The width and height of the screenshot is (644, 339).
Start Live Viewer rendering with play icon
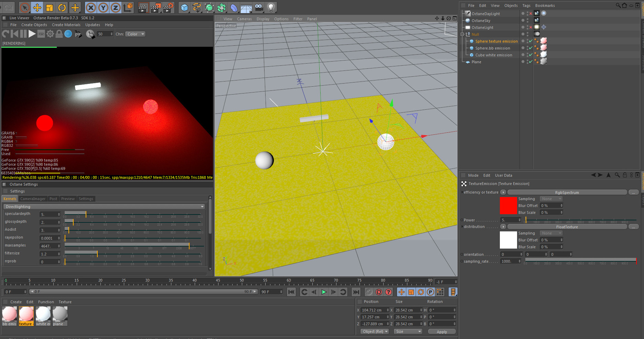coord(32,34)
